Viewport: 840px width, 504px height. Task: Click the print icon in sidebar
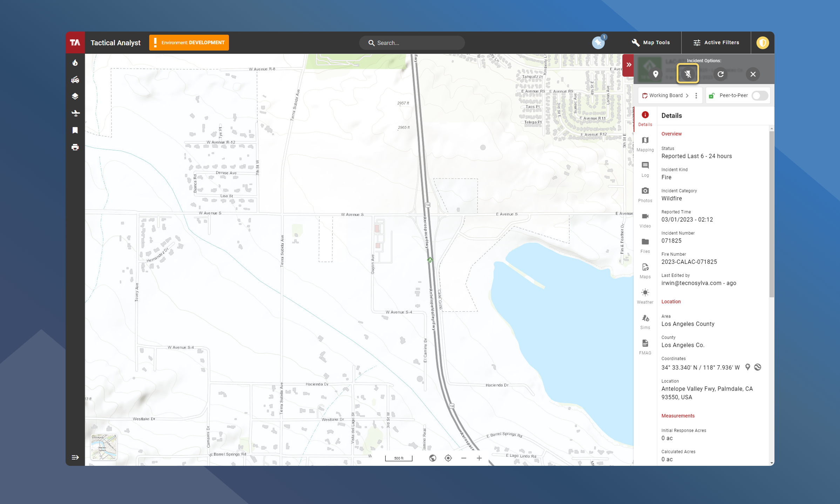click(75, 147)
